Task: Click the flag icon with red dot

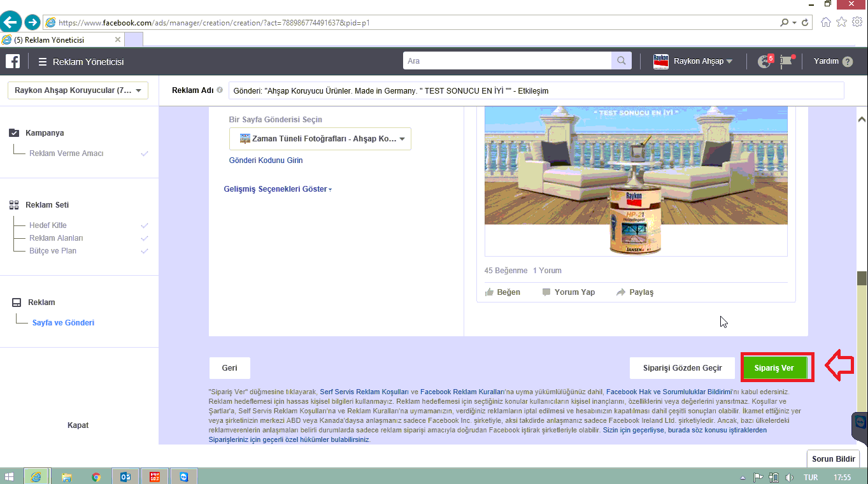Action: click(x=787, y=61)
